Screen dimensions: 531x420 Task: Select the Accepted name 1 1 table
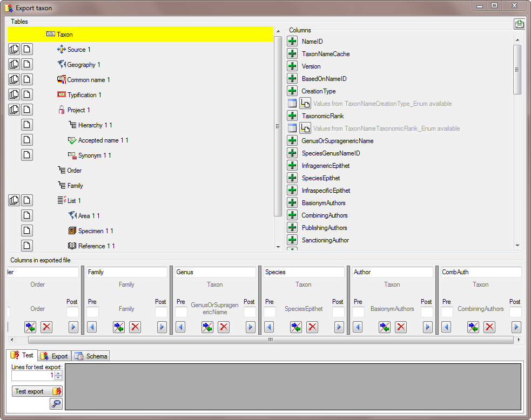point(103,140)
